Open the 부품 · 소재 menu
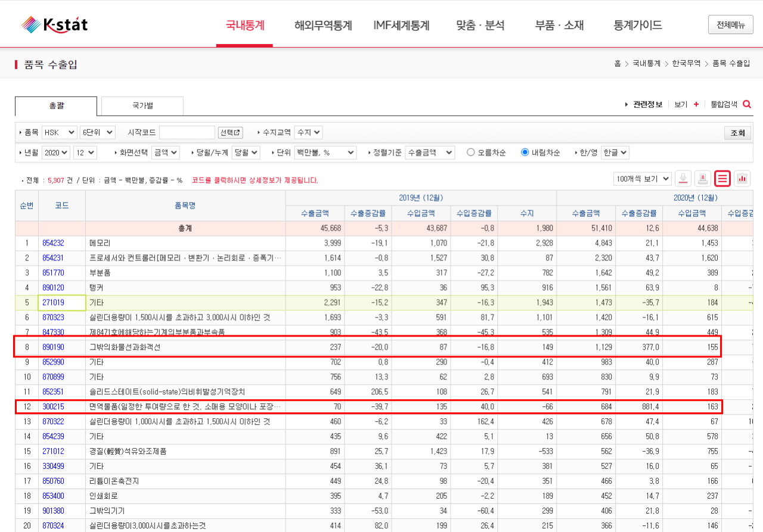The height and width of the screenshot is (532, 763). point(559,26)
